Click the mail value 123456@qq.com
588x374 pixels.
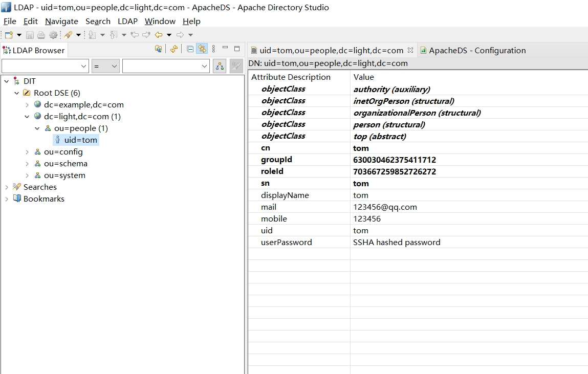coord(385,207)
